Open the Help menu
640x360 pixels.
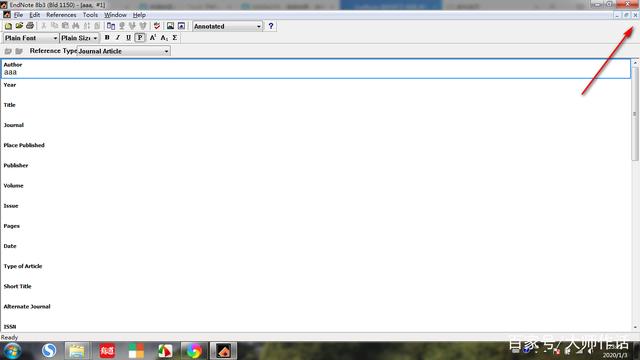click(x=139, y=15)
